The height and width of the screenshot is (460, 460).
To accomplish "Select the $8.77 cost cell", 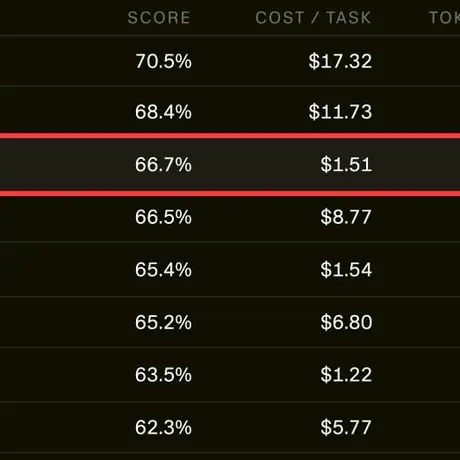I will pos(346,217).
